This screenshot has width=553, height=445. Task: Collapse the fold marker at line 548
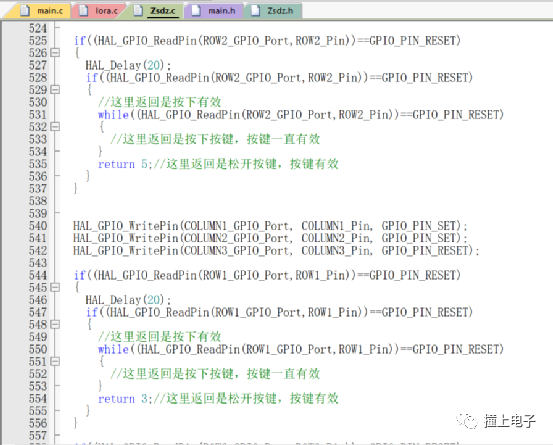tap(55, 324)
